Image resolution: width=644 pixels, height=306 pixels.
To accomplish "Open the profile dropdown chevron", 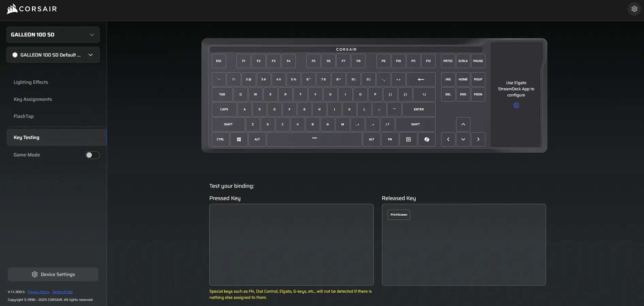I will pos(91,55).
